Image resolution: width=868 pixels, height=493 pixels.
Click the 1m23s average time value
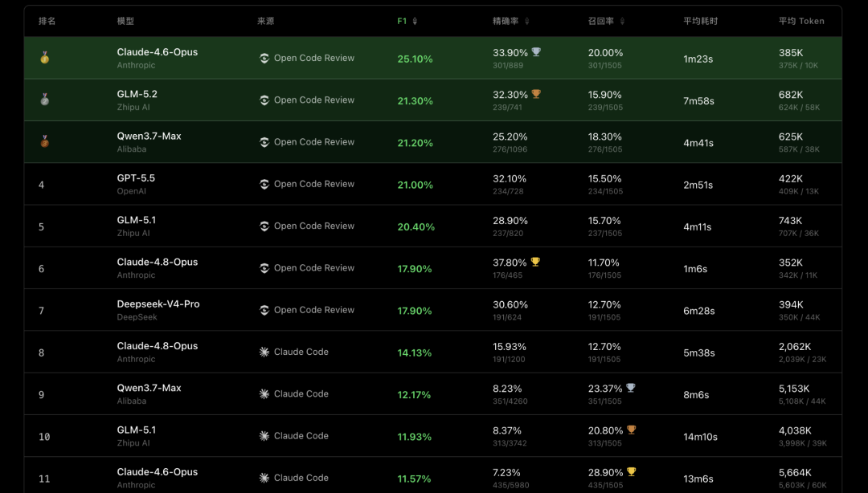pos(698,59)
